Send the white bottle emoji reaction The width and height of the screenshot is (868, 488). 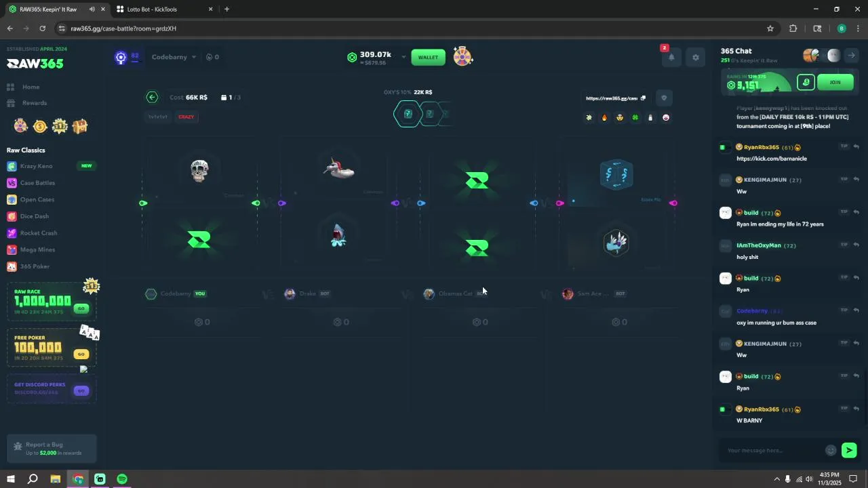650,117
